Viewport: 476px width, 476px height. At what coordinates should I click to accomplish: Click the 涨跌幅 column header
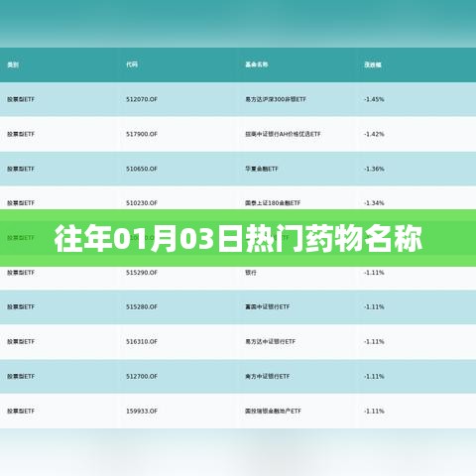tap(373, 64)
